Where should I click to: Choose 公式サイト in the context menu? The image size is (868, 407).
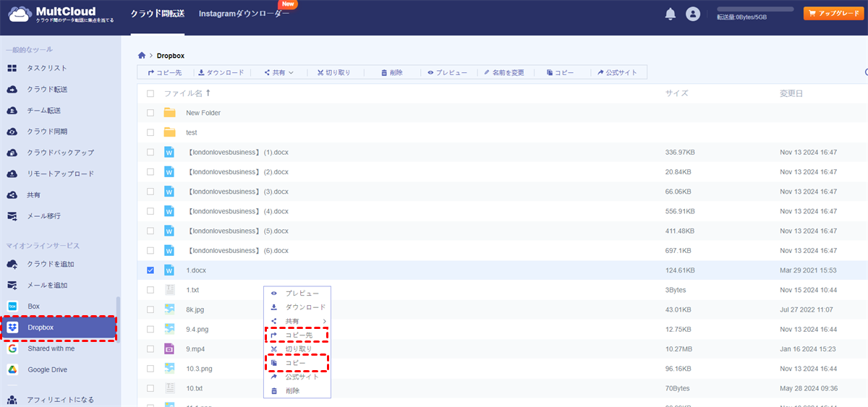click(x=297, y=377)
